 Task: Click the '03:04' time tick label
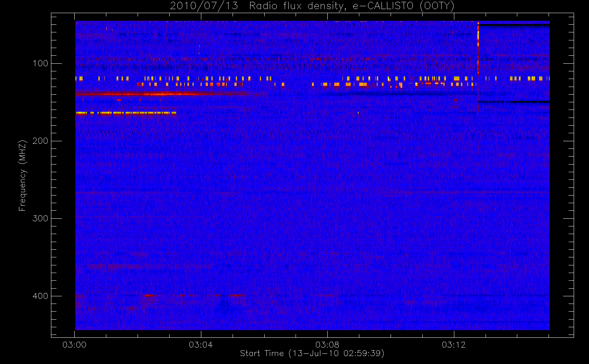201,345
